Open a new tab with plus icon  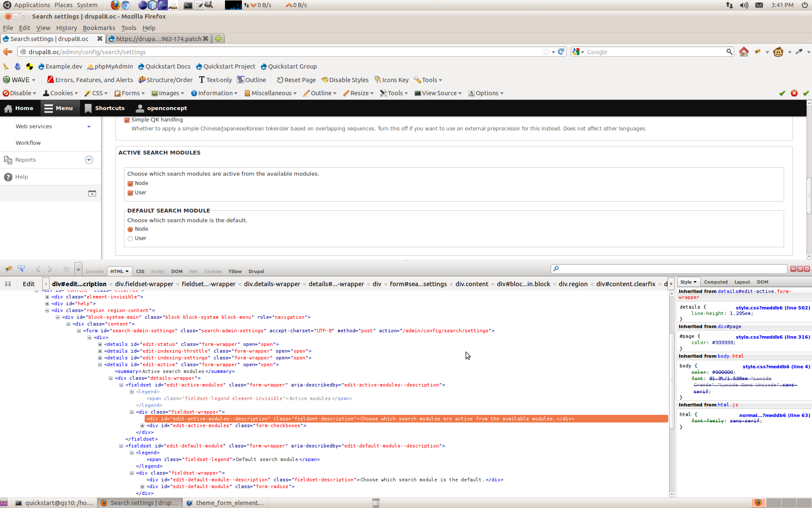pyautogui.click(x=218, y=39)
